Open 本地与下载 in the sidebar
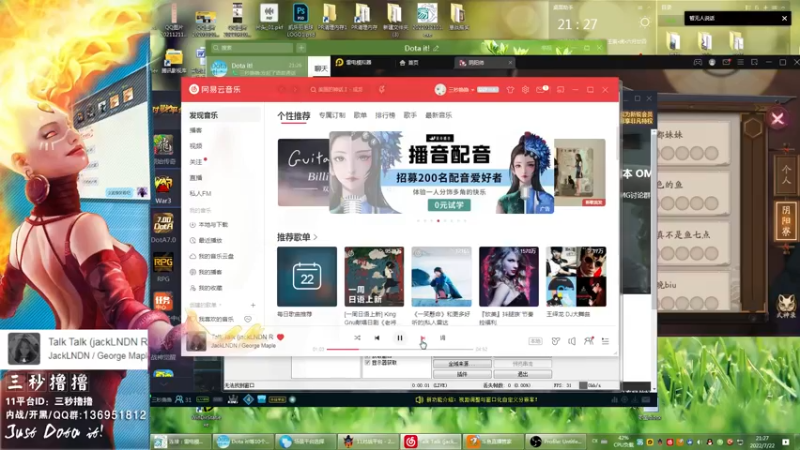Viewport: 800px width, 450px height. (x=209, y=224)
